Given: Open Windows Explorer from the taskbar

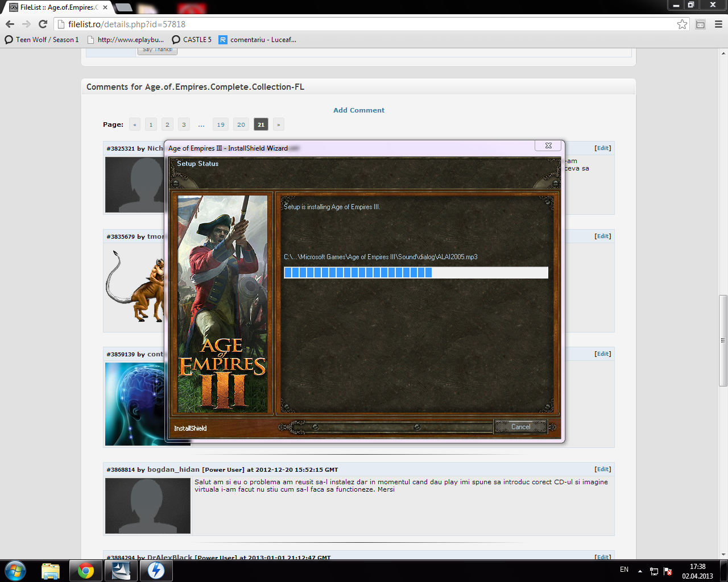Looking at the screenshot, I should tap(51, 571).
